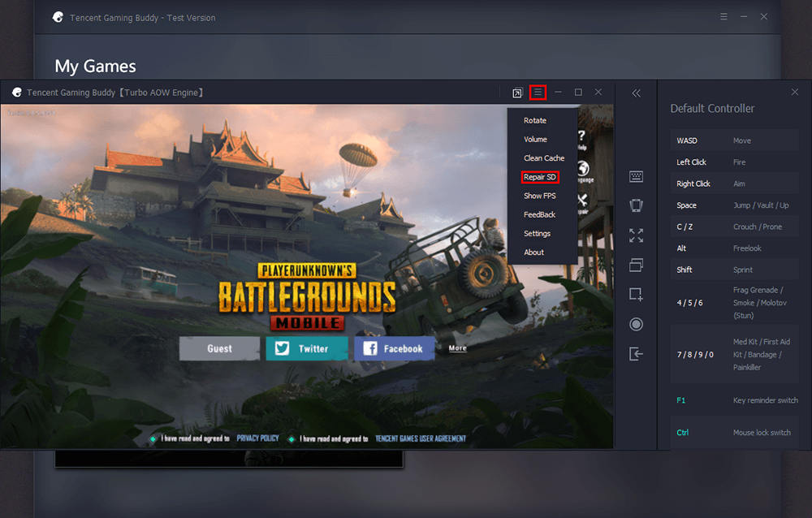Select Rotate from the dropdown menu
This screenshot has height=518, width=812.
pos(535,120)
